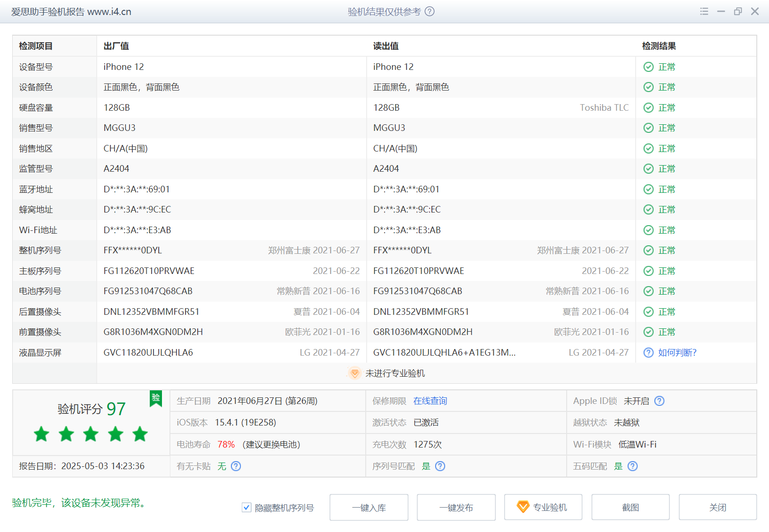Click the help icon beside 验机结果仅供参考
Viewport: 769px width, 532px height.
pos(430,11)
